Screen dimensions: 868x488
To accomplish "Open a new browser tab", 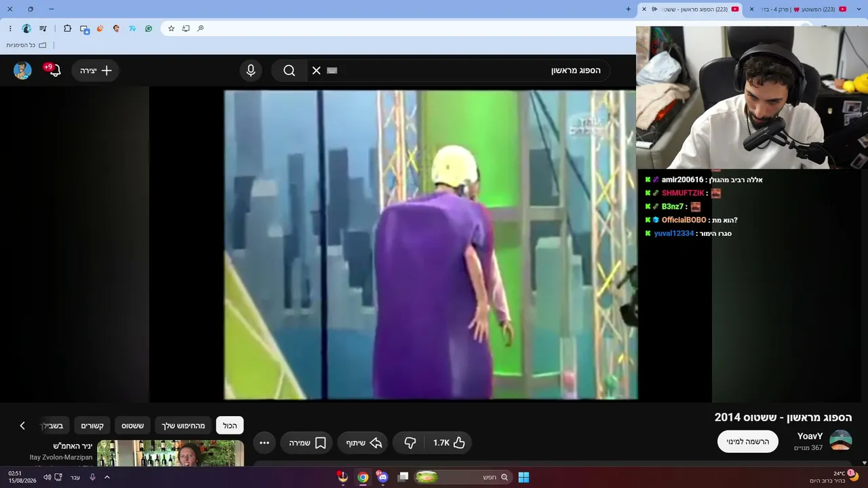I will click(628, 9).
